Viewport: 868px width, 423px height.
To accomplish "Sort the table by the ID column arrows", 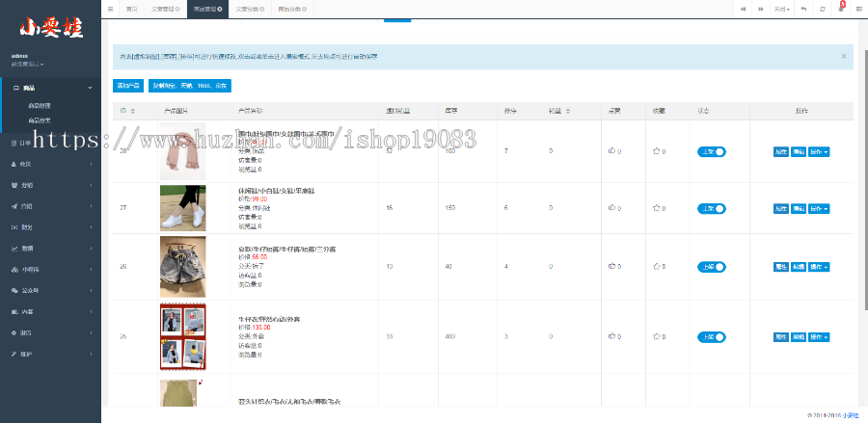I will (x=133, y=111).
